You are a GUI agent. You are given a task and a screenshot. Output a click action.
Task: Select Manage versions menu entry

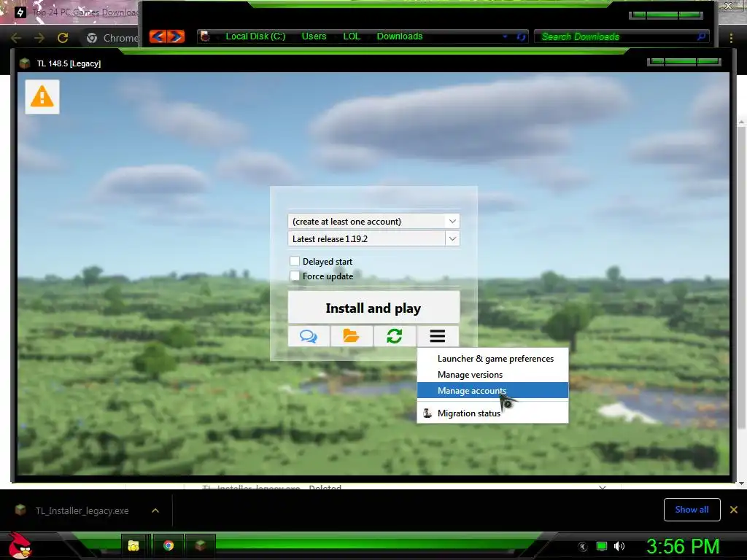492,375
